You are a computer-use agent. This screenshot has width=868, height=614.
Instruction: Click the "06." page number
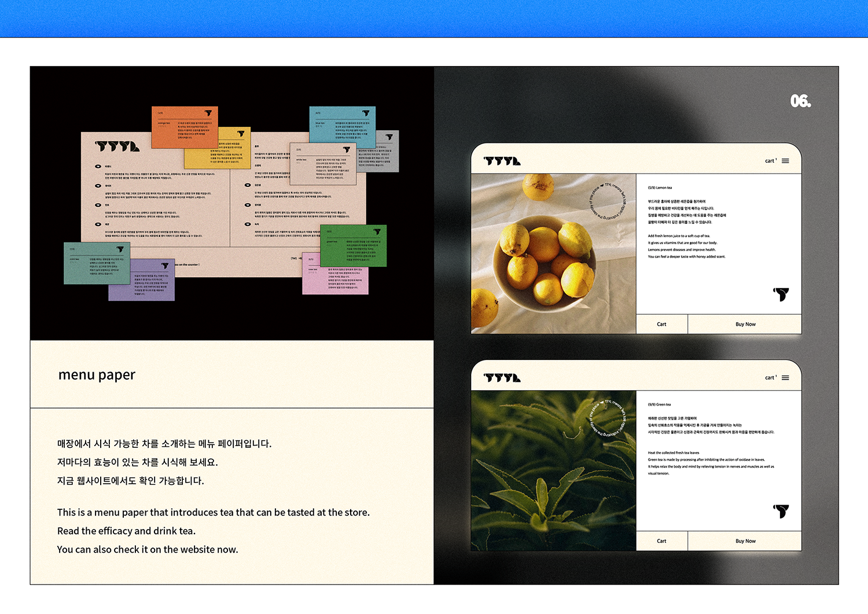(x=800, y=101)
